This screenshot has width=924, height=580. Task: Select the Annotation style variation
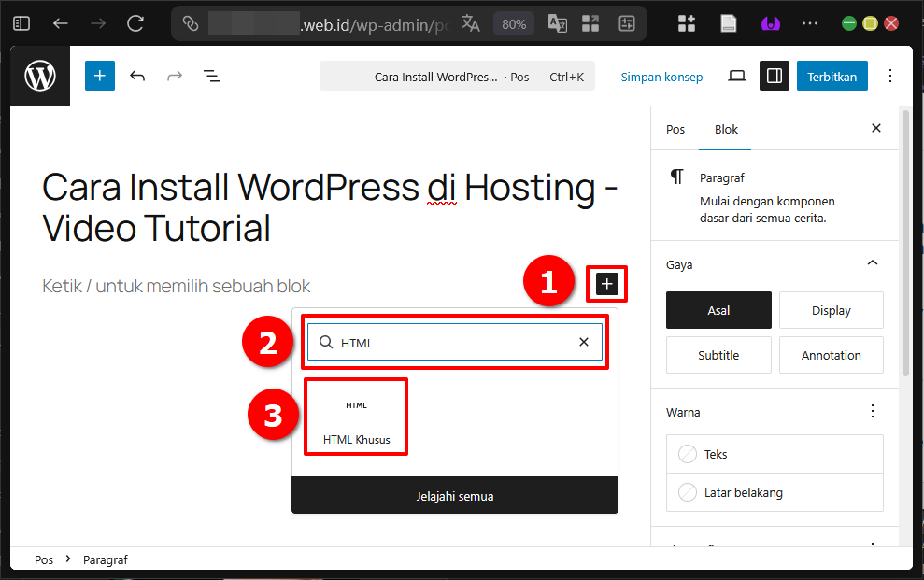click(x=831, y=355)
